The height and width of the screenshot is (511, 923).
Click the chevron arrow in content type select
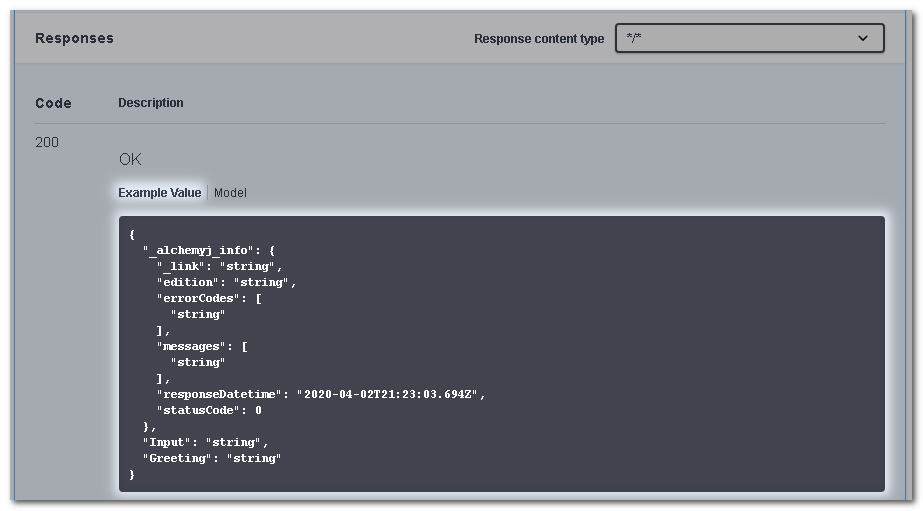[863, 38]
